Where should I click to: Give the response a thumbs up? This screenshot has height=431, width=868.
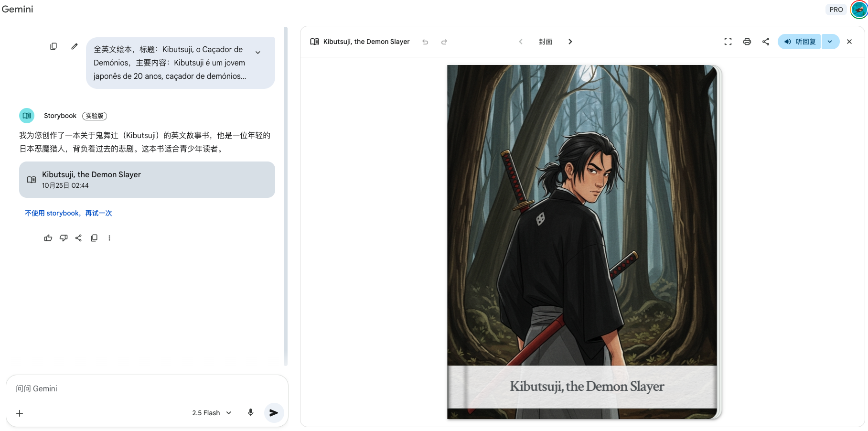pos(48,238)
